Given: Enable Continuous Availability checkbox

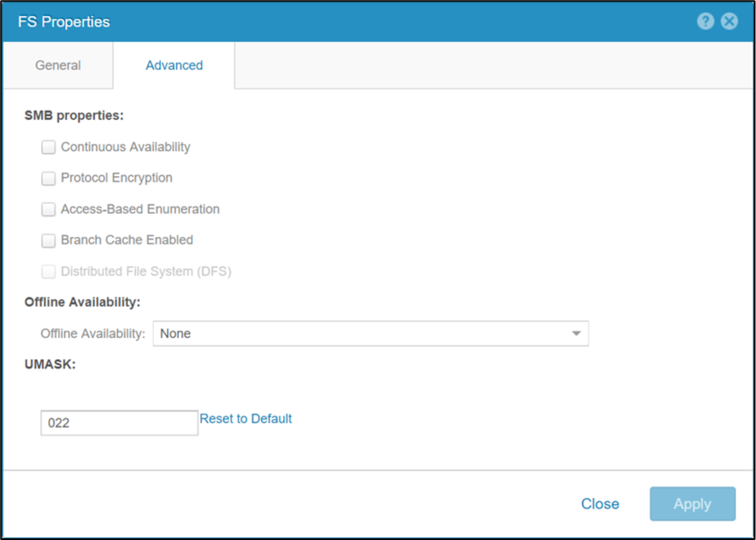Looking at the screenshot, I should coord(48,147).
